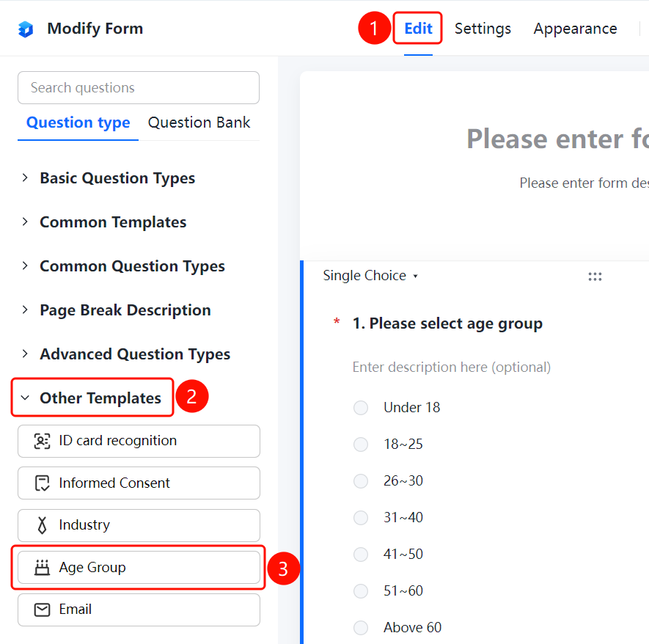Click the blue cube app logo
Screen dimensions: 649x644
click(26, 29)
